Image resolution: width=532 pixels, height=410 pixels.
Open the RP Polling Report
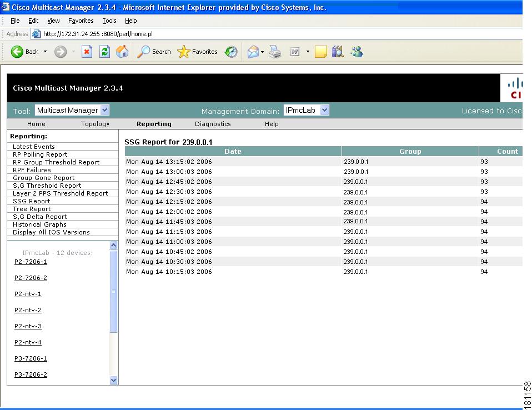click(40, 154)
